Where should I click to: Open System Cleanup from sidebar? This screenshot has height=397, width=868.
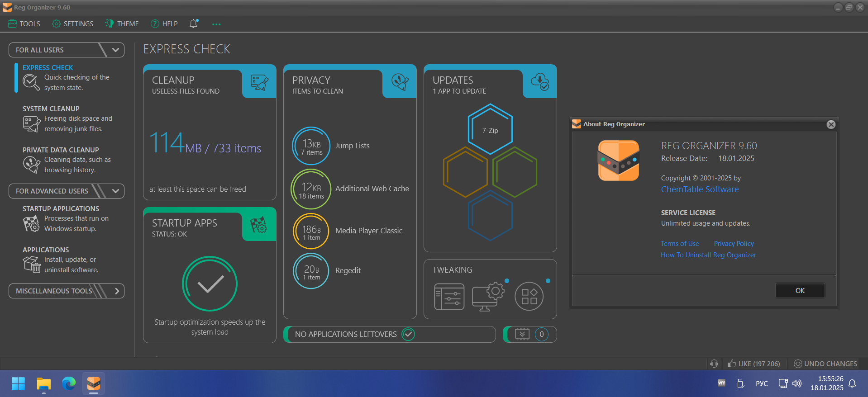[x=68, y=119]
